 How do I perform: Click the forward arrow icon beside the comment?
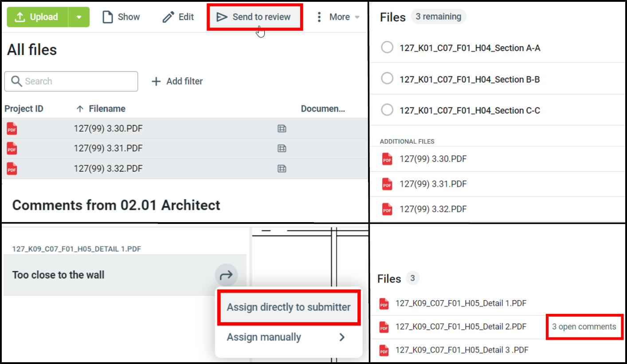coord(226,275)
